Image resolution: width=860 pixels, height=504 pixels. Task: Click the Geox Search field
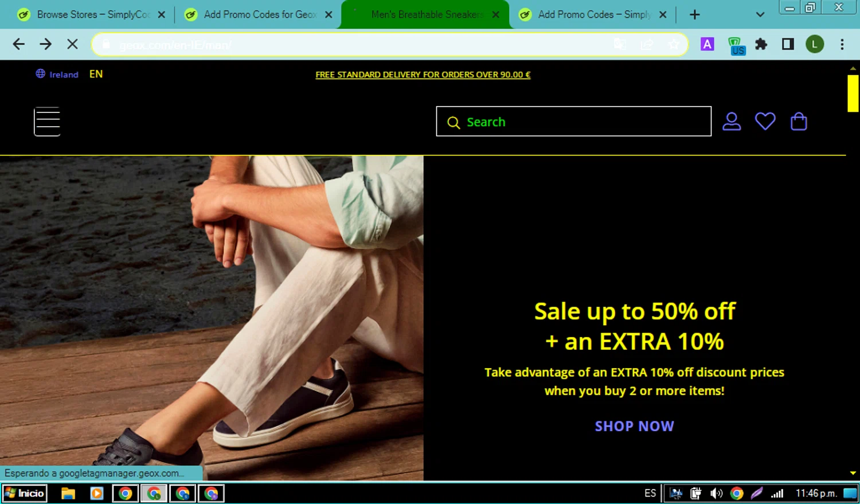pyautogui.click(x=574, y=122)
